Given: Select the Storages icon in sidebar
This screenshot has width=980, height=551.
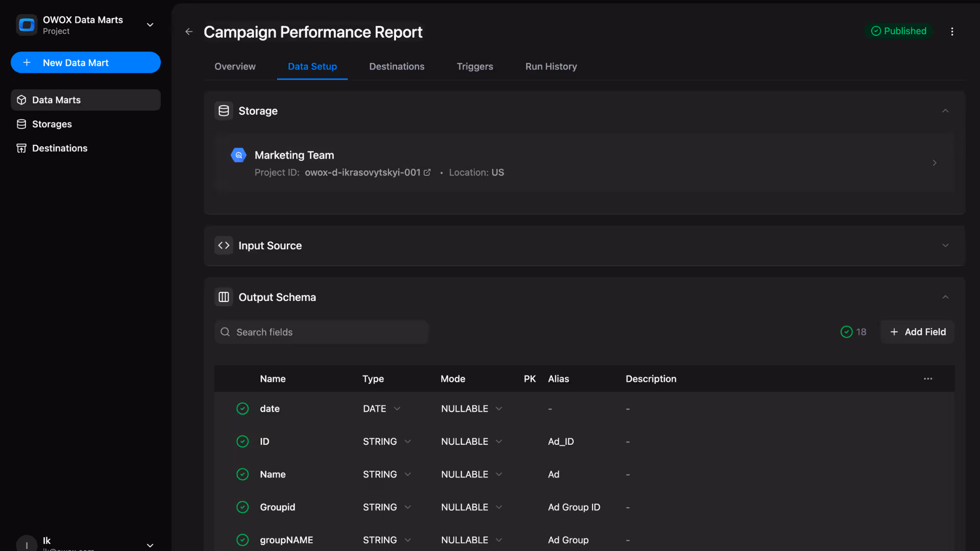Looking at the screenshot, I should [x=21, y=124].
